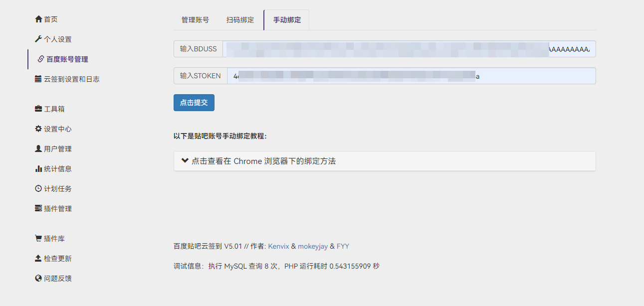Click the link icon for 百度账号管理
644x306 pixels.
[x=41, y=59]
